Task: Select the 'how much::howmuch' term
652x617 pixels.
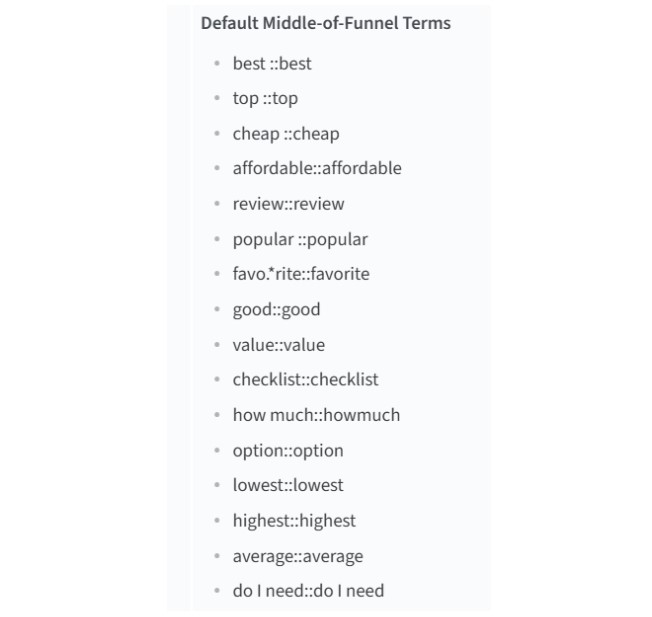Action: [316, 415]
